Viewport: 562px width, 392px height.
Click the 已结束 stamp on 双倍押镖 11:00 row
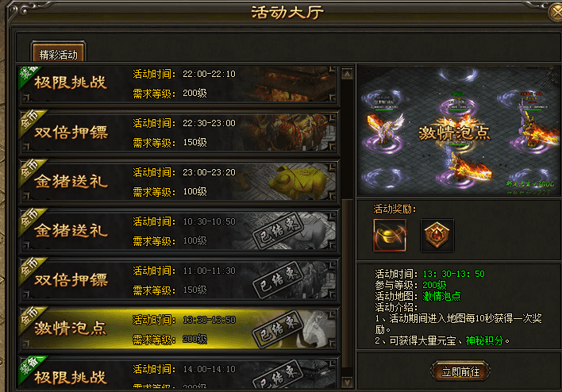278,280
